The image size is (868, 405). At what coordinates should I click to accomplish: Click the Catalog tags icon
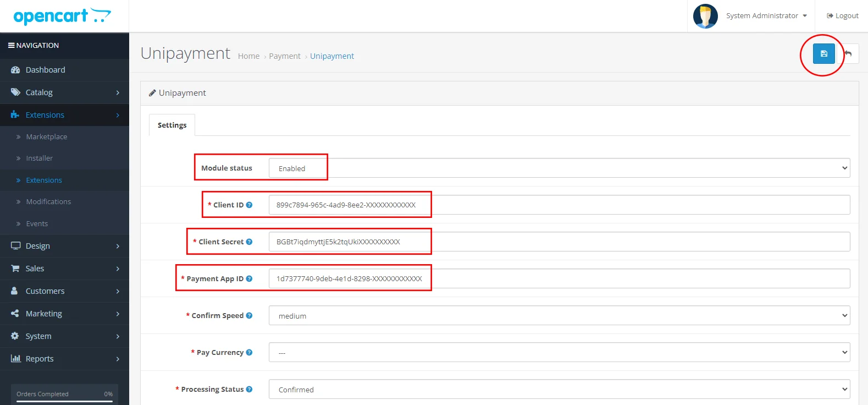tap(15, 92)
